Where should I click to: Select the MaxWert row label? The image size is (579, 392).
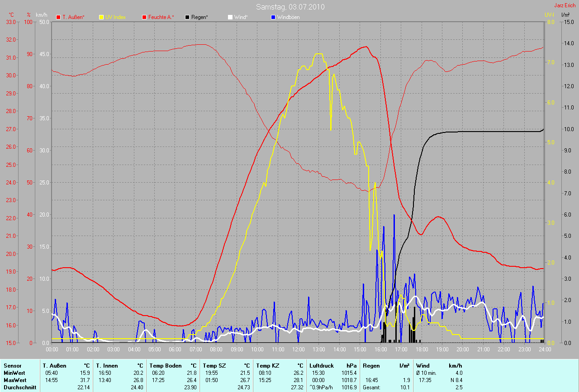click(x=14, y=380)
